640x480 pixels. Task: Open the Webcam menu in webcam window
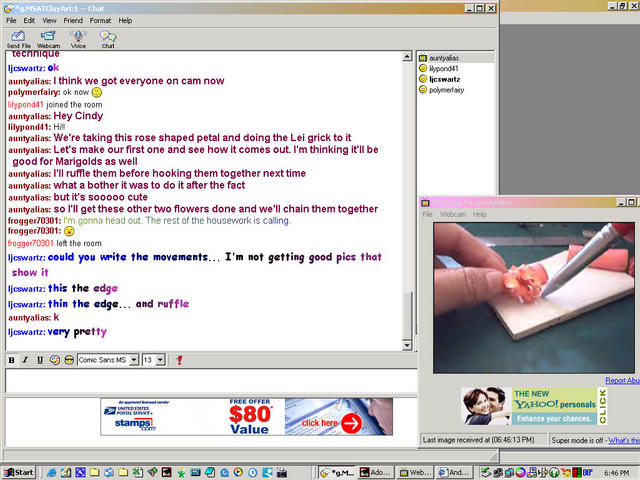(x=453, y=214)
